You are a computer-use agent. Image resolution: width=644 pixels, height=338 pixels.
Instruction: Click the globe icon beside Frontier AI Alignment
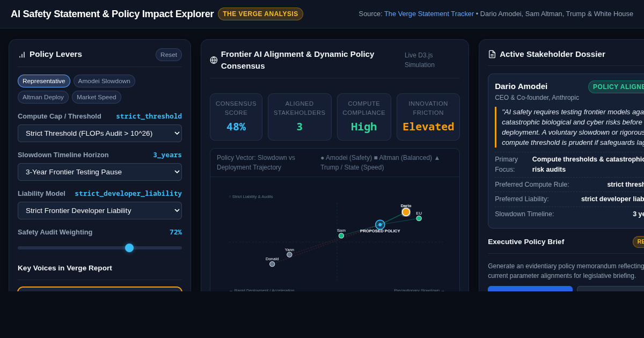pos(214,60)
